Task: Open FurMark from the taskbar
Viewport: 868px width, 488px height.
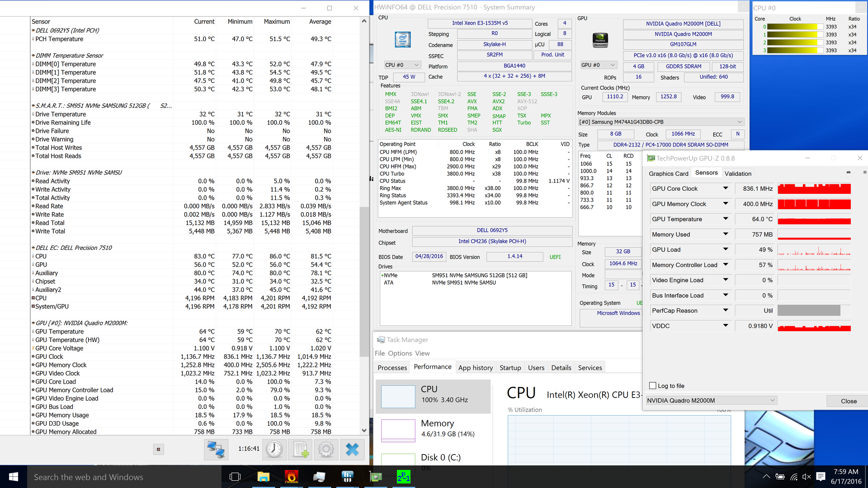Action: click(292, 477)
